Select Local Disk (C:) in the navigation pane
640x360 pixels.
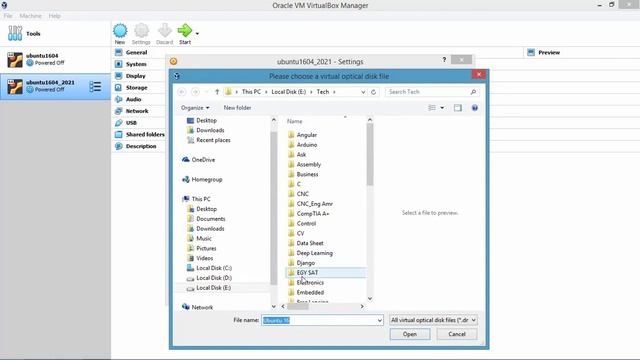coord(214,268)
